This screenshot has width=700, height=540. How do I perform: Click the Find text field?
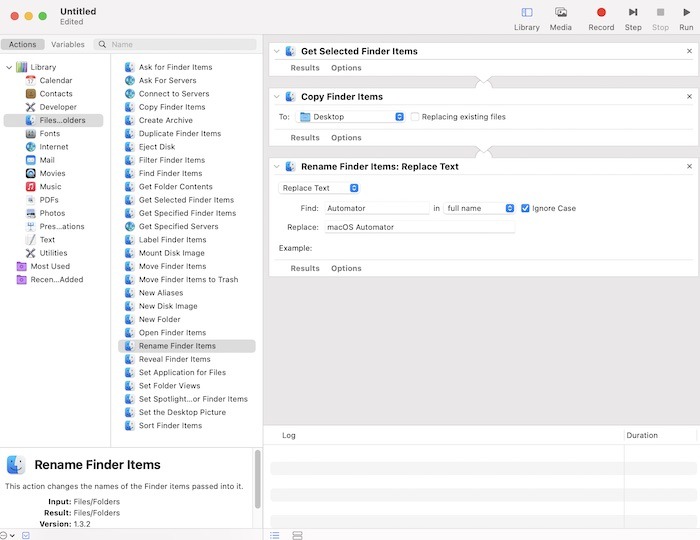pos(377,208)
